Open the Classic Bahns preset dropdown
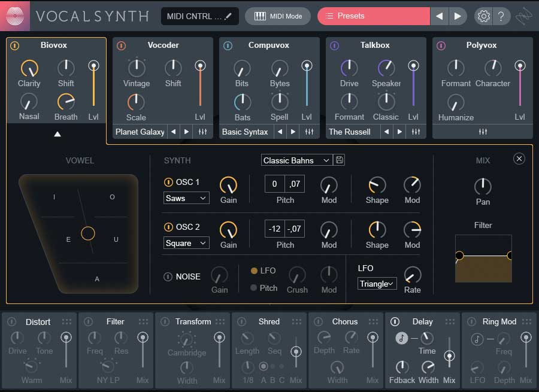Viewport: 539px width, 392px height. [x=296, y=160]
